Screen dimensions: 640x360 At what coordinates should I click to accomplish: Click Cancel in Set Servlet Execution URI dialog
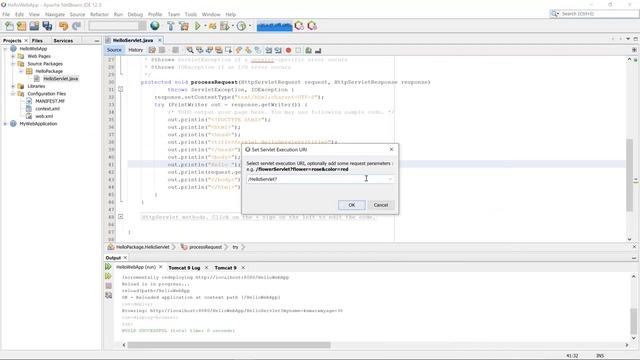click(x=381, y=205)
